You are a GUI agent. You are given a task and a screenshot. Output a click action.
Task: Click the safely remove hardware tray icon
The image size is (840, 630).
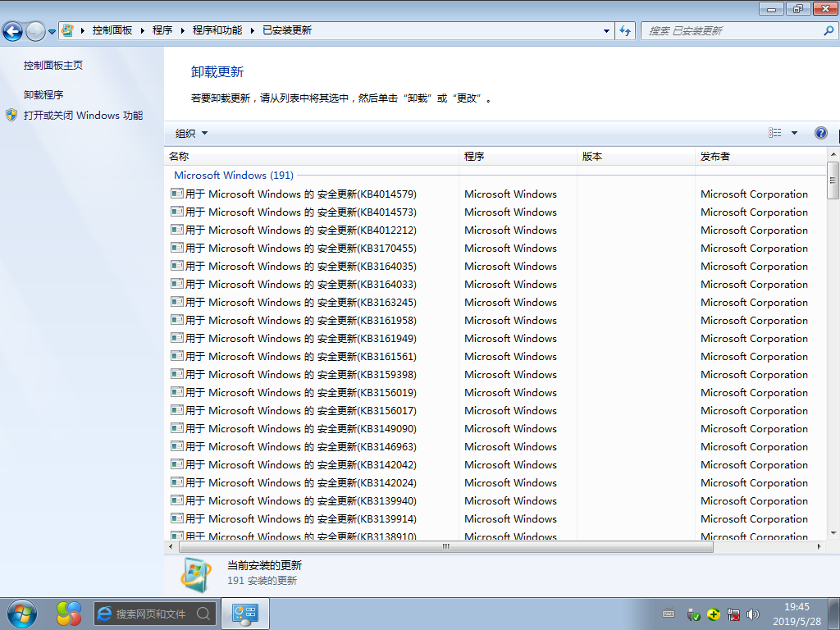(693, 614)
